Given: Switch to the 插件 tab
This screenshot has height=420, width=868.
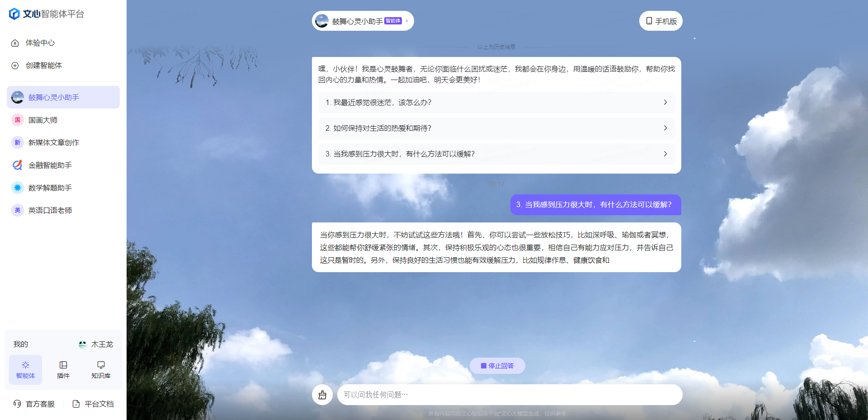Looking at the screenshot, I should [x=63, y=370].
